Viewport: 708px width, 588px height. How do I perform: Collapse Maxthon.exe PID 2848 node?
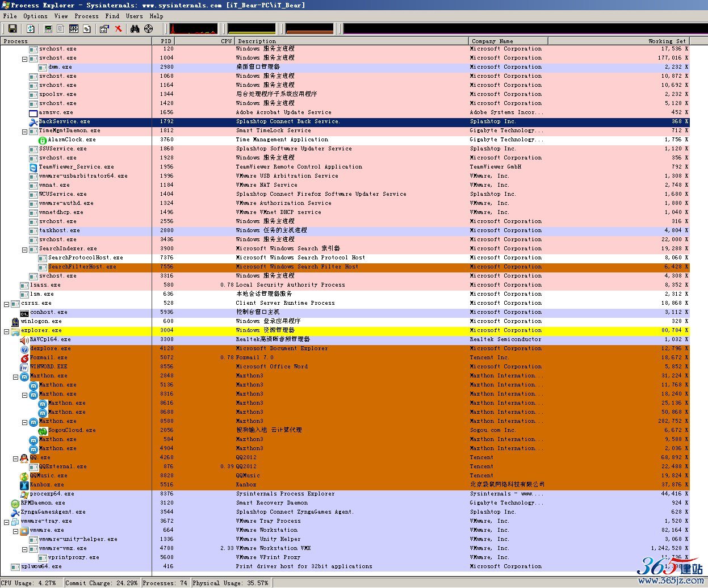click(15, 376)
